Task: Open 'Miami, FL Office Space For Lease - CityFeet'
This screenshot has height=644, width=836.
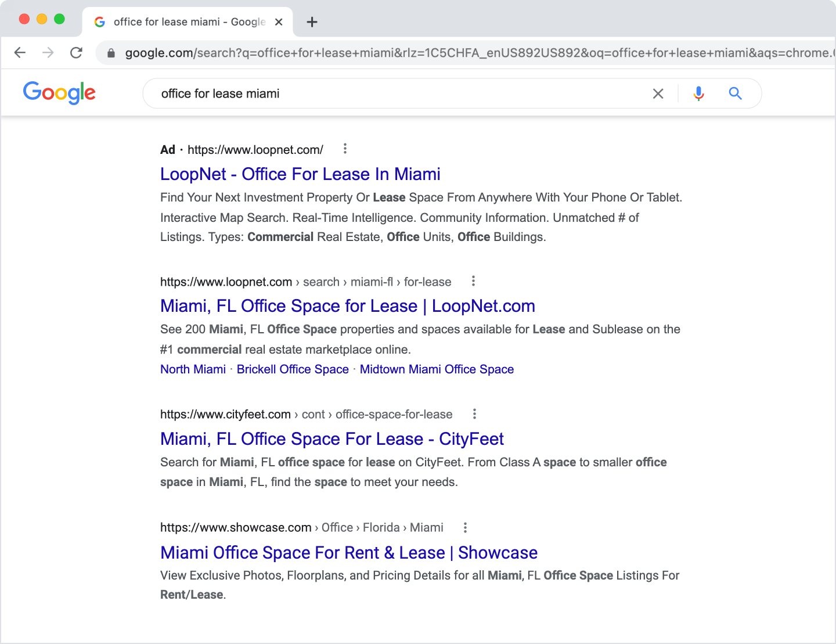Action: point(332,439)
